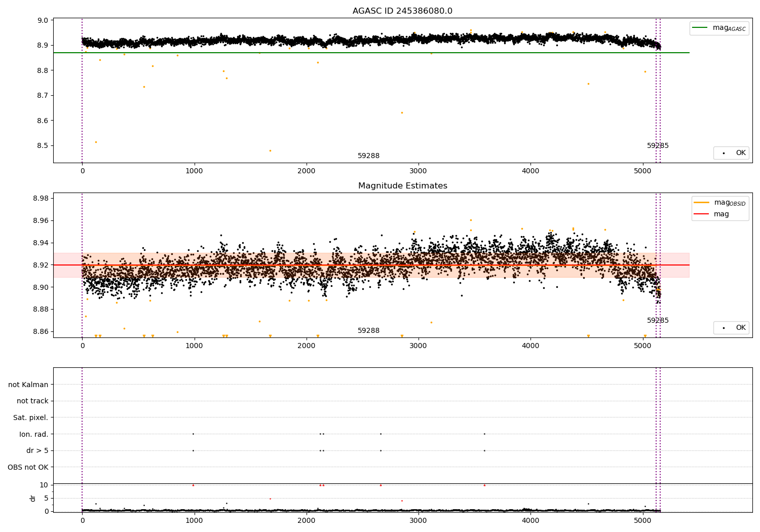The width and height of the screenshot is (760, 532).
Task: Click the 'Magnitude Estimates' plot title
Action: [402, 186]
